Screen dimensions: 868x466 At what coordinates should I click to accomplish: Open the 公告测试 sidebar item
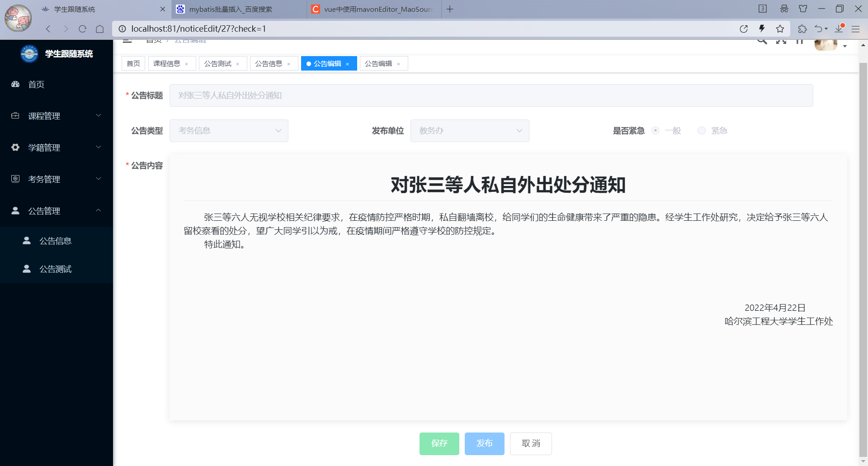point(55,269)
